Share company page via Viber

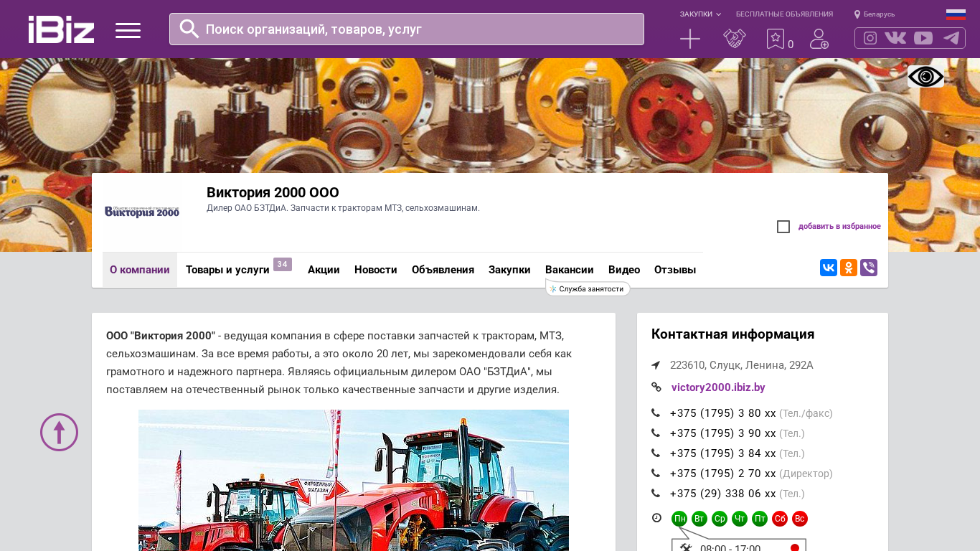(x=869, y=268)
